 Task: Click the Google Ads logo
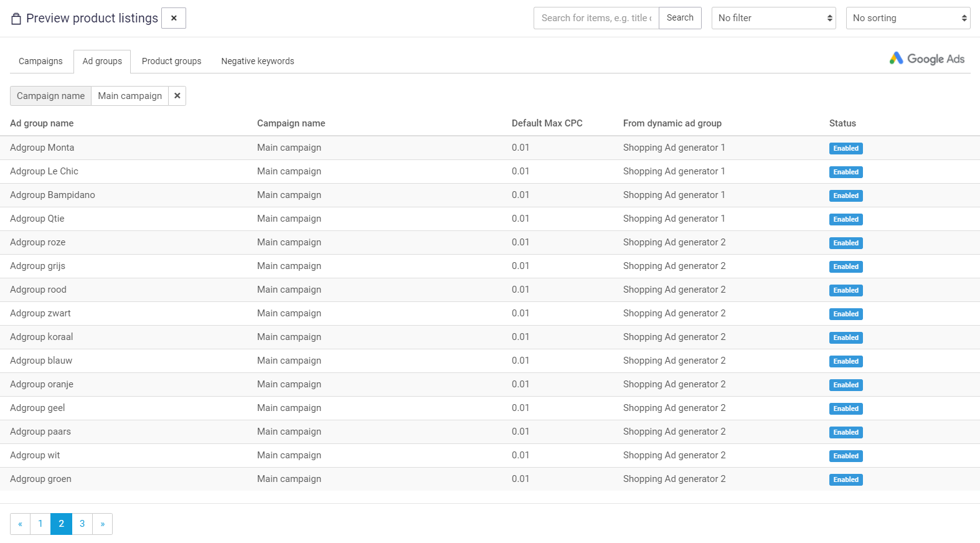pyautogui.click(x=926, y=59)
